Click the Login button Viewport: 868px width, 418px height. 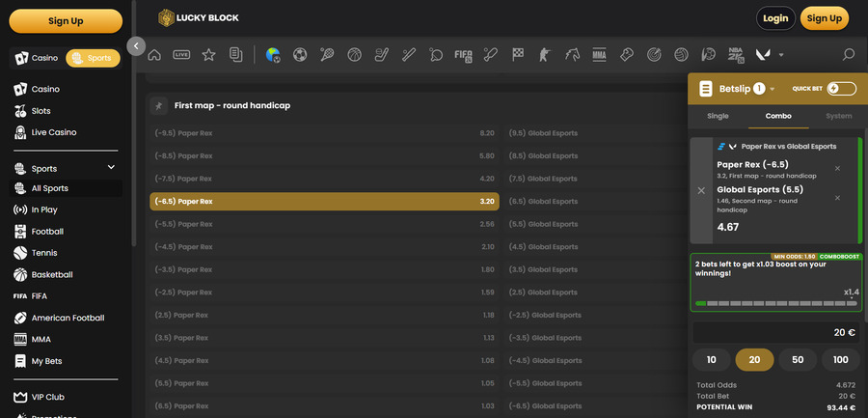[775, 18]
